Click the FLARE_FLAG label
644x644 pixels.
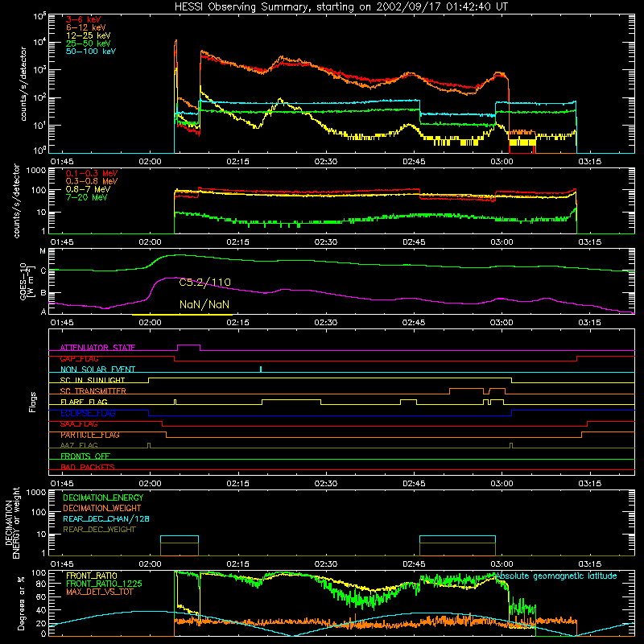[84, 402]
